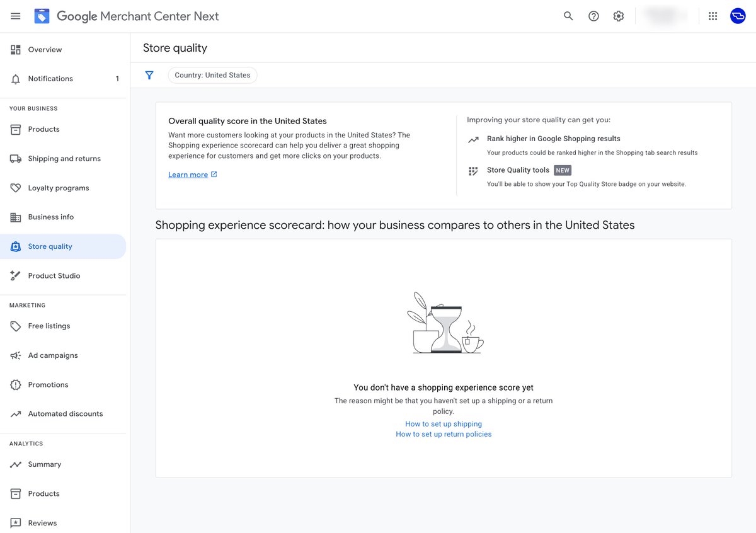Viewport: 756px width, 533px height.
Task: Click the Loyalty programs heart tag icon
Action: pos(16,188)
